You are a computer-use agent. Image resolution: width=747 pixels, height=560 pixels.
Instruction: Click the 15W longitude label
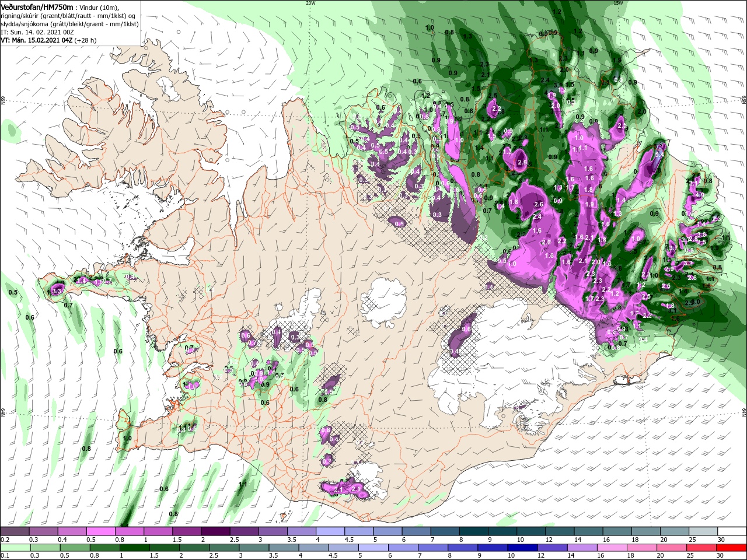(x=618, y=3)
